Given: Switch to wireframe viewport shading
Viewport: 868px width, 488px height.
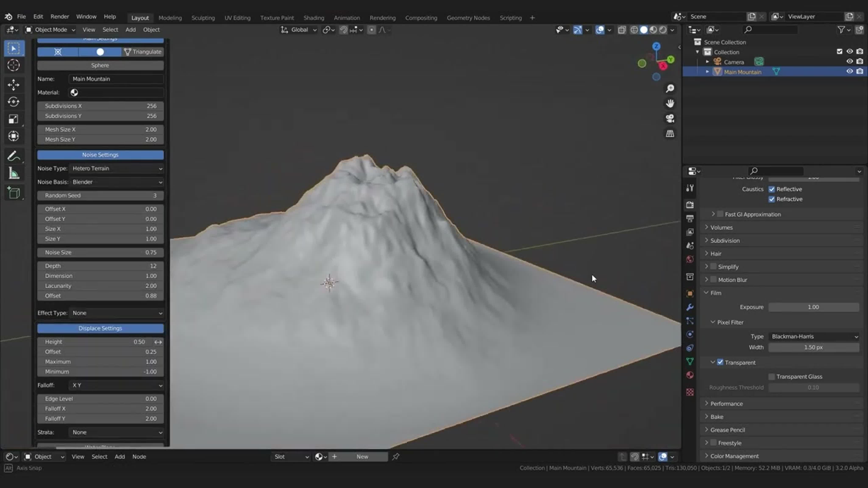Looking at the screenshot, I should [634, 30].
